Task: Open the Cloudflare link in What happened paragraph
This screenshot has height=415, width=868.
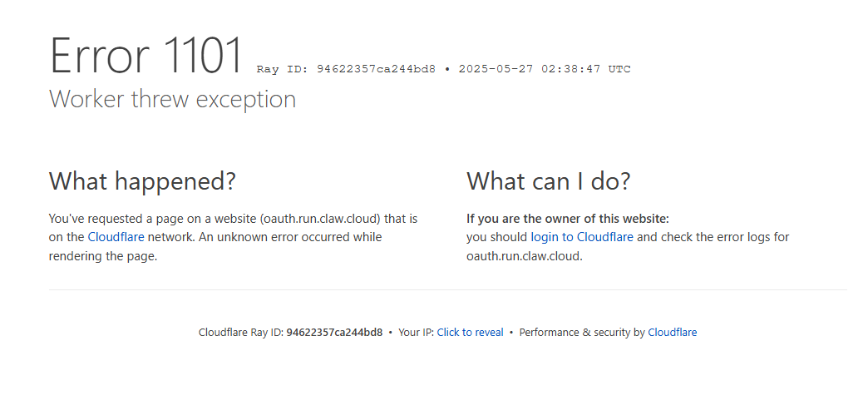Action: pos(116,237)
